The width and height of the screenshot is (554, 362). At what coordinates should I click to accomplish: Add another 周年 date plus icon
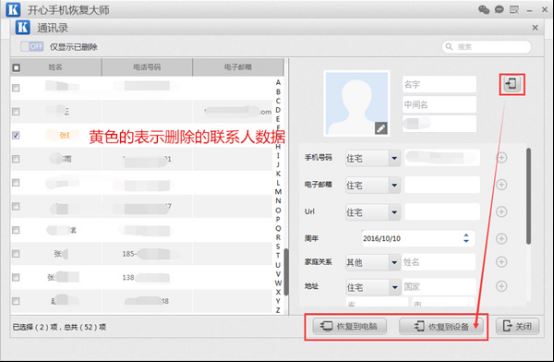point(502,238)
